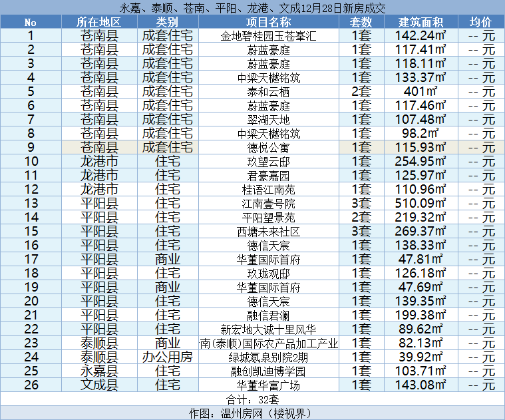Screen dimensions: 505x420
Task: Click the '项目名称' column header
Action: pos(268,22)
